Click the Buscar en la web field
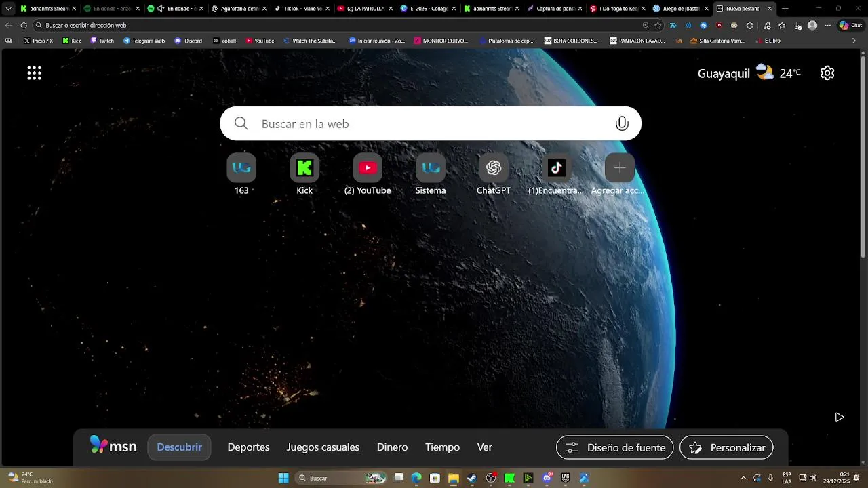Screen dimensions: 868x488 point(431,123)
